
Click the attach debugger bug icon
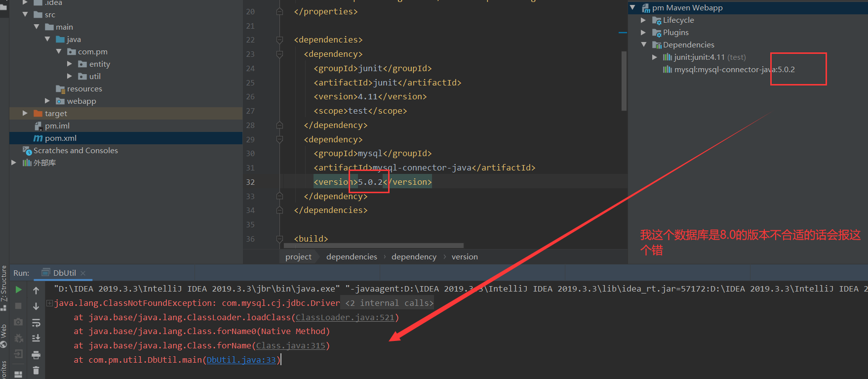18,338
